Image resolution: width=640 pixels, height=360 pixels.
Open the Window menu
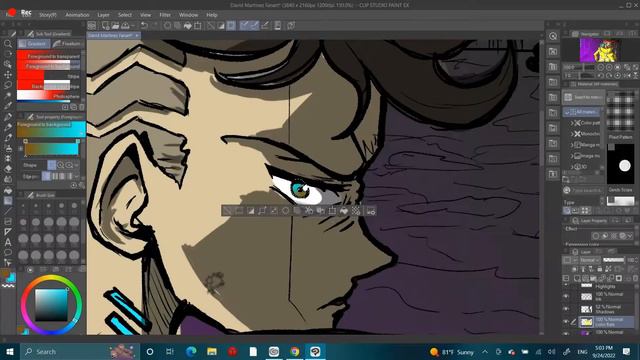click(189, 15)
